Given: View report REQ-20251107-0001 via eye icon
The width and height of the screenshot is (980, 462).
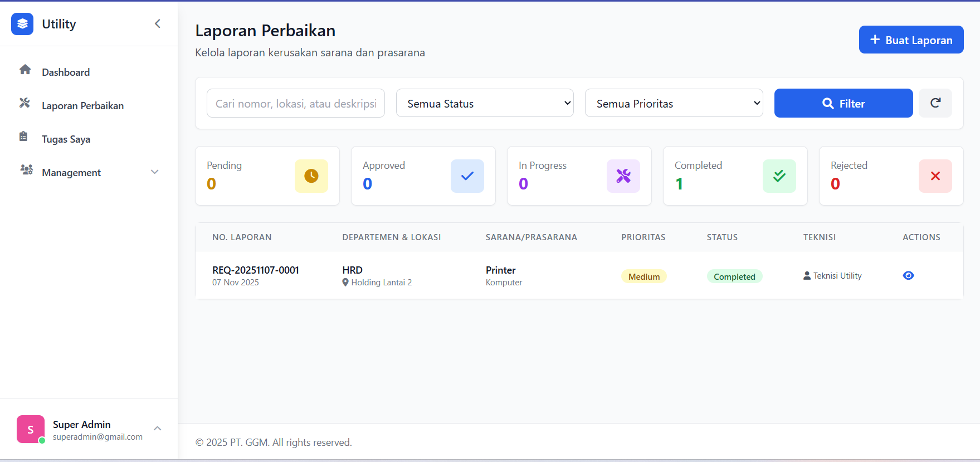Looking at the screenshot, I should [x=908, y=275].
